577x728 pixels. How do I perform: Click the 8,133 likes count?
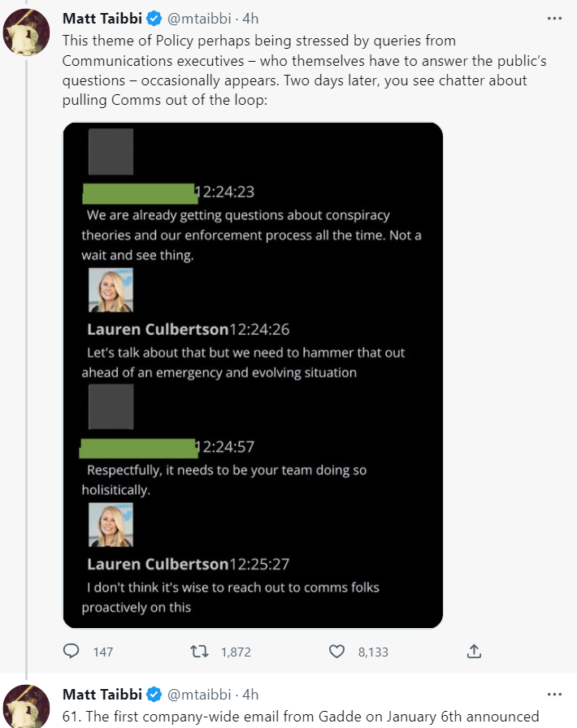(x=373, y=652)
